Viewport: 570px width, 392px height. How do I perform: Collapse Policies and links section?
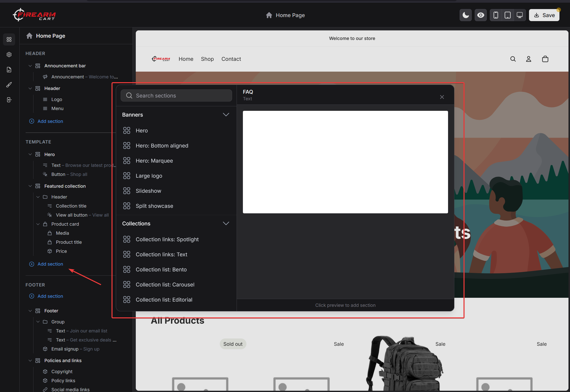30,361
